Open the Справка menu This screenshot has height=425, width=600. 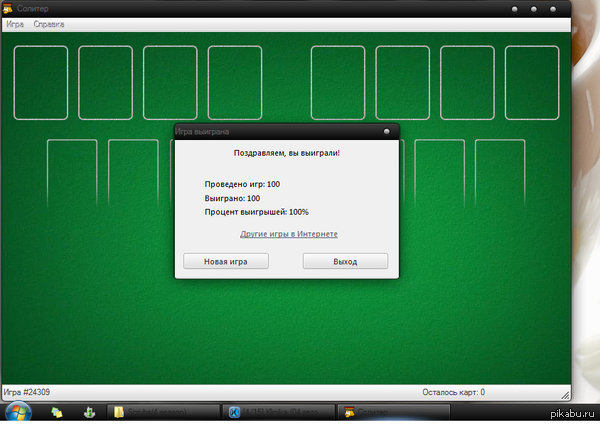(49, 22)
